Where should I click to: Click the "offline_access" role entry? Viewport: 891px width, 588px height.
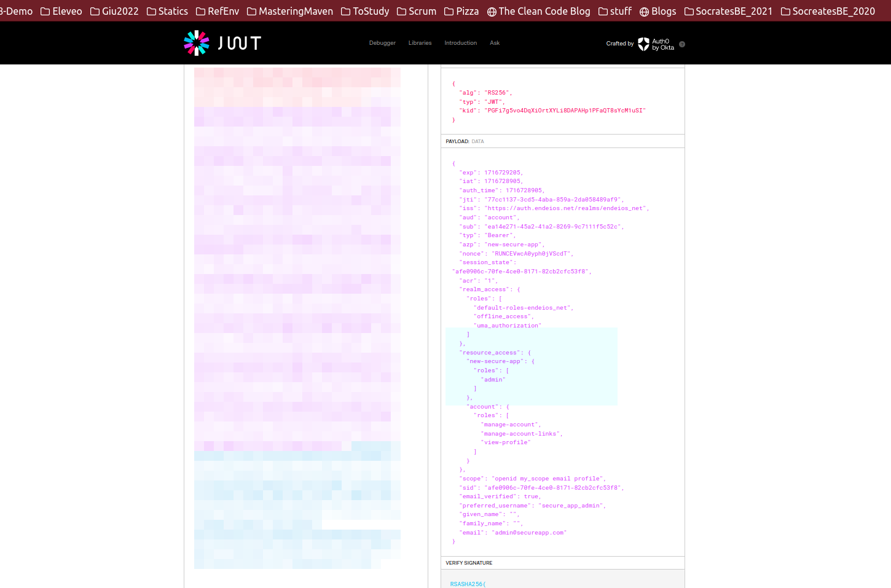coord(503,316)
